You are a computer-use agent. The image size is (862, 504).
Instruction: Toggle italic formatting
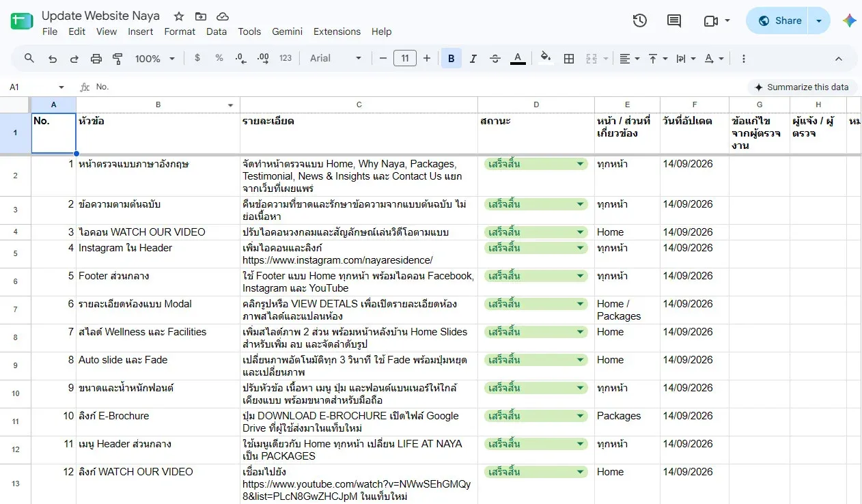(x=473, y=59)
